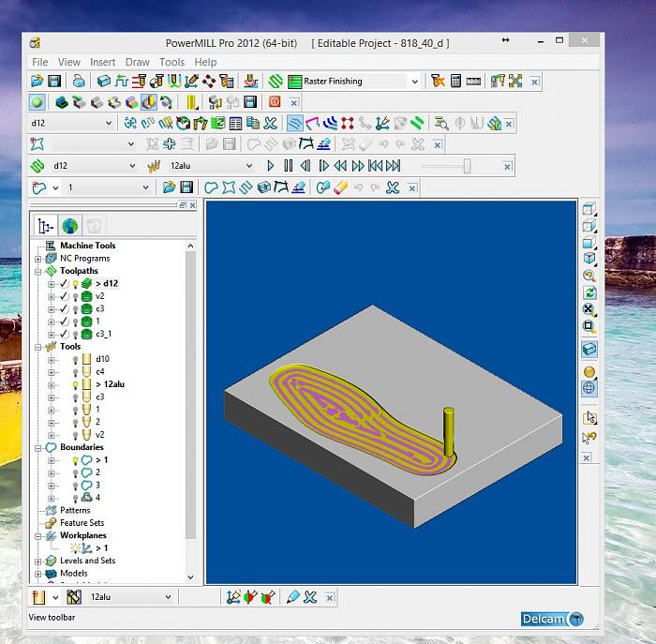Open the Insert menu
This screenshot has width=656, height=644.
(x=102, y=63)
